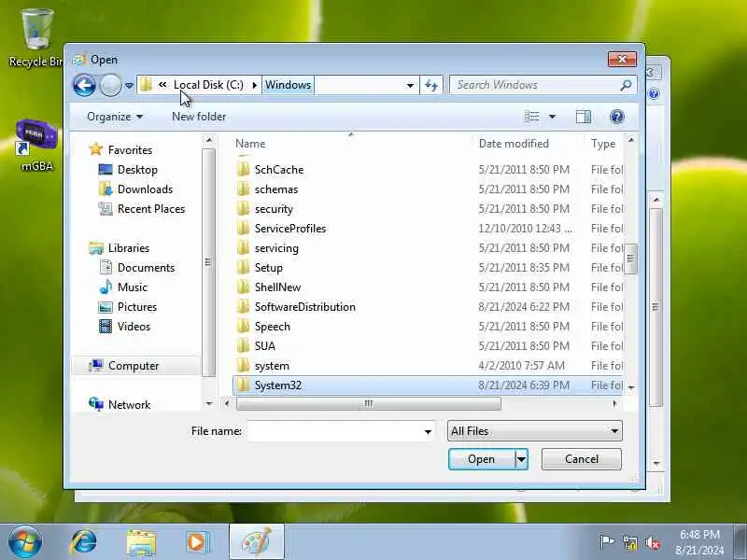The height and width of the screenshot is (560, 747).
Task: Focus the File name input field
Action: (335, 431)
